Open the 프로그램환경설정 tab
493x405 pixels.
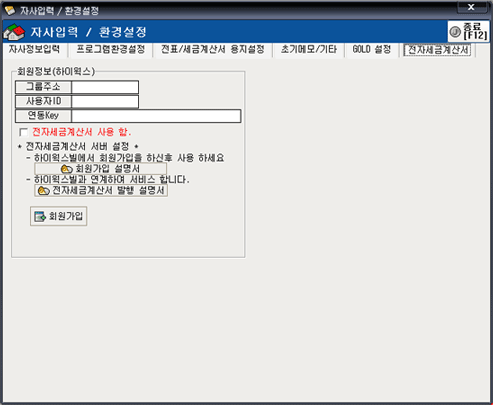110,50
